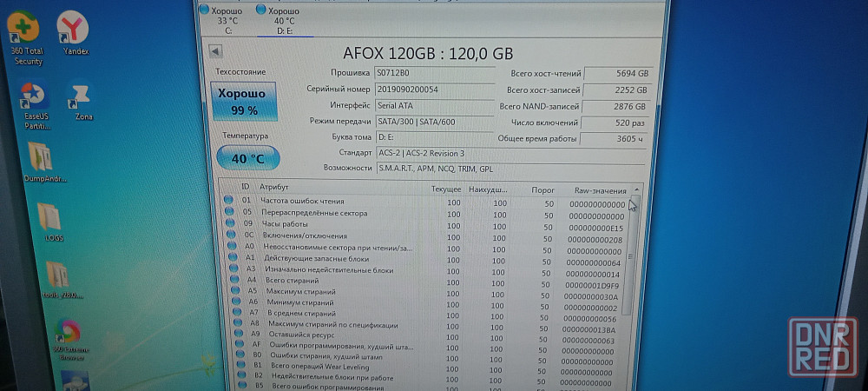Click the blue status icon of attribute A8
The height and width of the screenshot is (391, 868).
coord(238,323)
